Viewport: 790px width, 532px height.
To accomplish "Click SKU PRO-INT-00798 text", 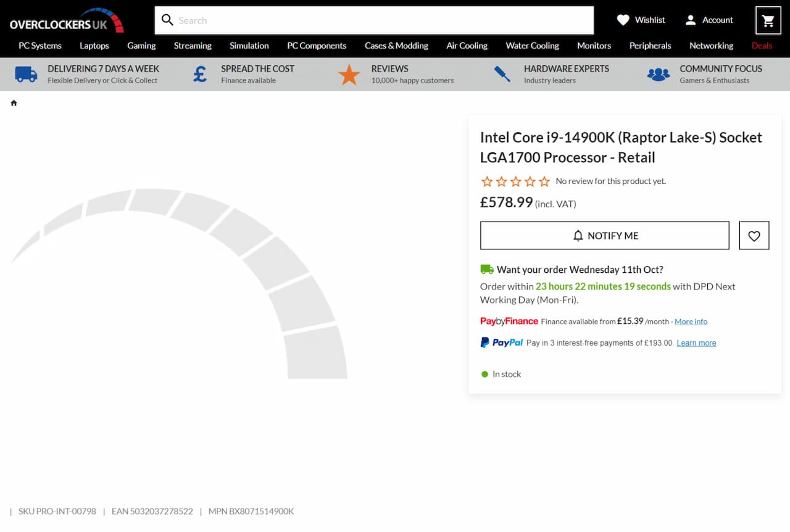I will 57,512.
